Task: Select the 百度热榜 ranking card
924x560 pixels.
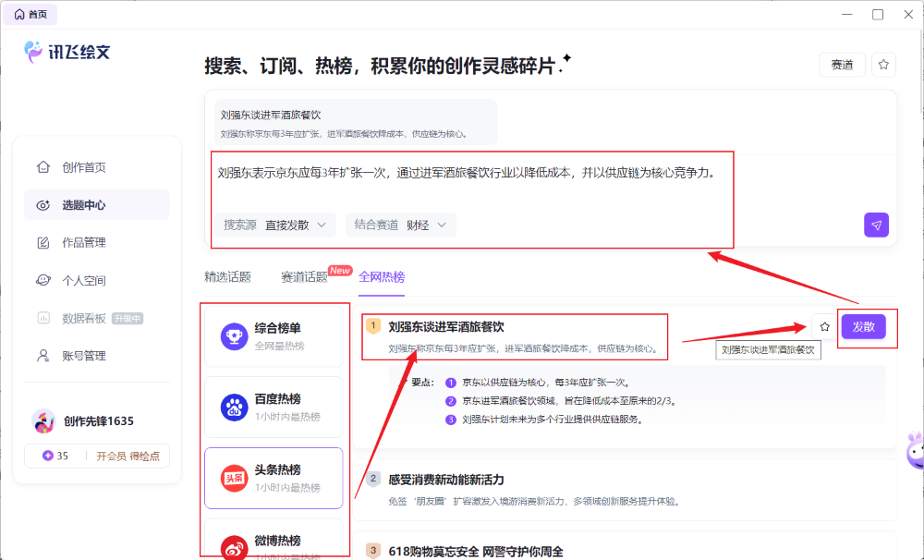Action: (274, 407)
